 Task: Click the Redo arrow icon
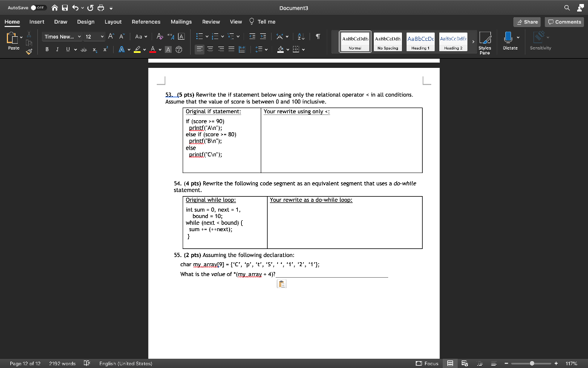90,8
